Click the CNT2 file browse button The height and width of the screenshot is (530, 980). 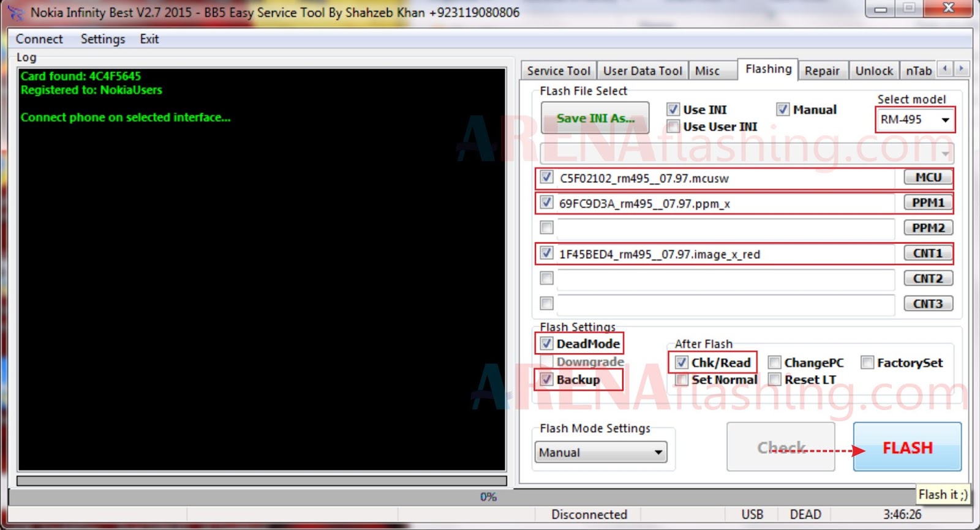coord(929,278)
